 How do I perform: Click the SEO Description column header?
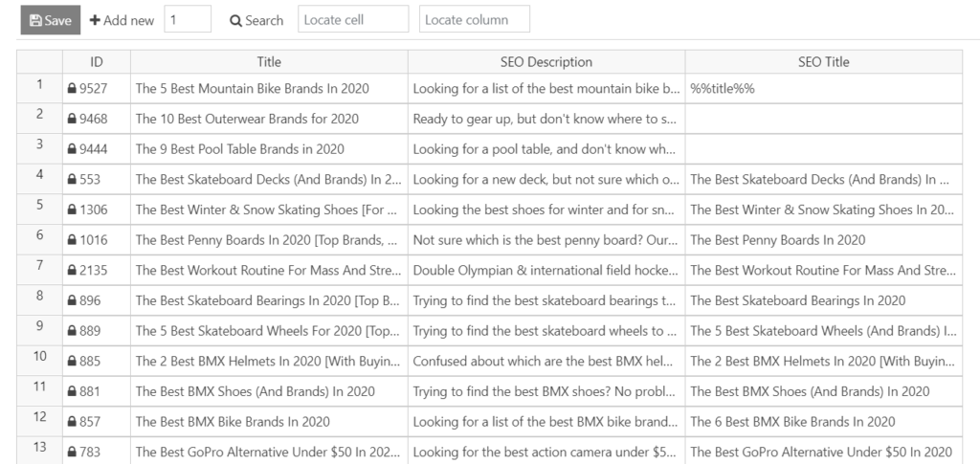[546, 62]
